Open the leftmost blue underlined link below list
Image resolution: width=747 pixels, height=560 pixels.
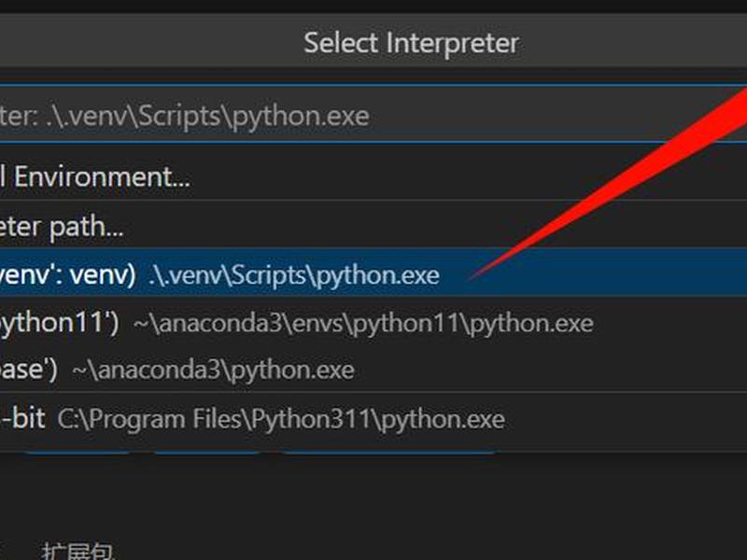pyautogui.click(x=78, y=453)
